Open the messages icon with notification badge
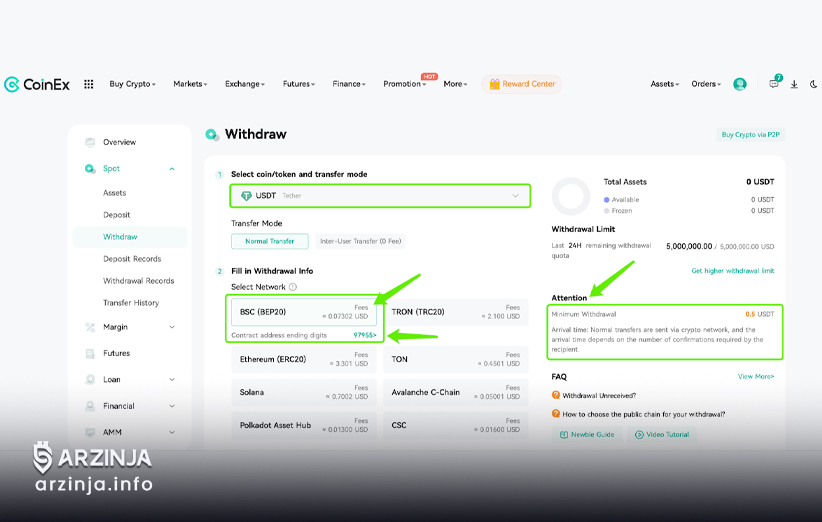 [774, 84]
